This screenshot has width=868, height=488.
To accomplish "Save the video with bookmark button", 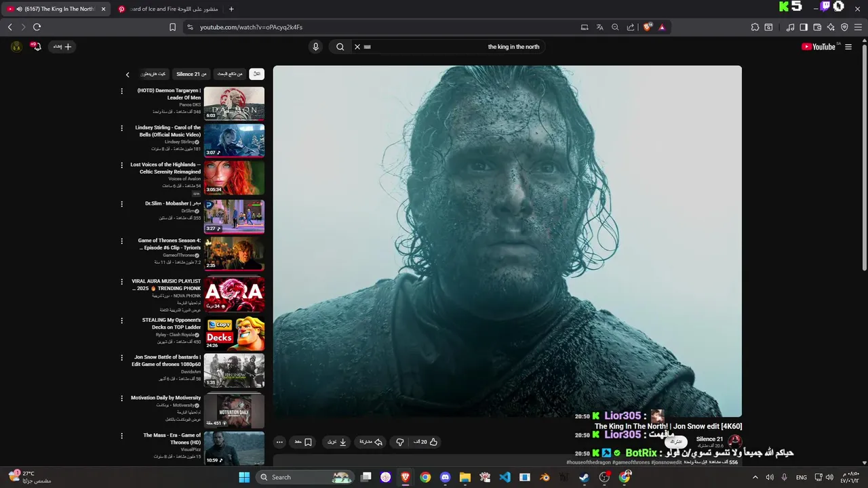I will 303,442.
